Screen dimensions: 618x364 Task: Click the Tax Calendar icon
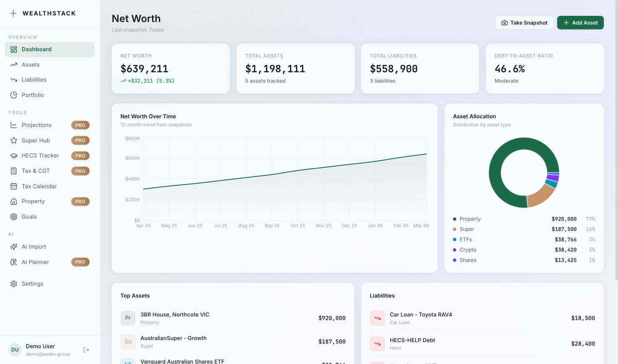tap(14, 186)
